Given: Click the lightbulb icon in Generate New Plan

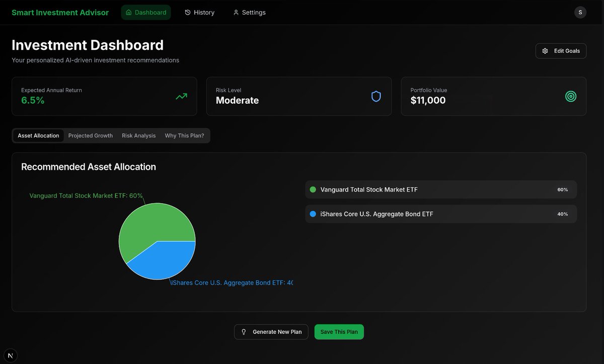Looking at the screenshot, I should pos(244,332).
